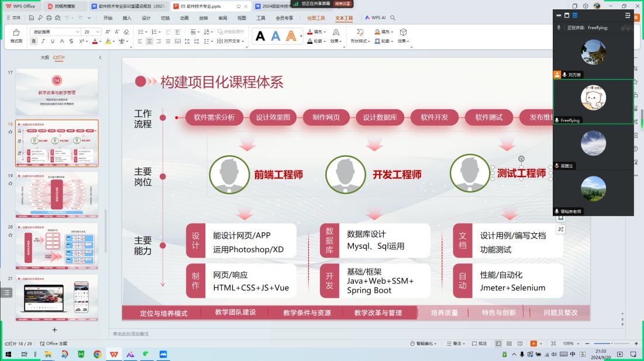Expand the numbered list options

click(159, 32)
